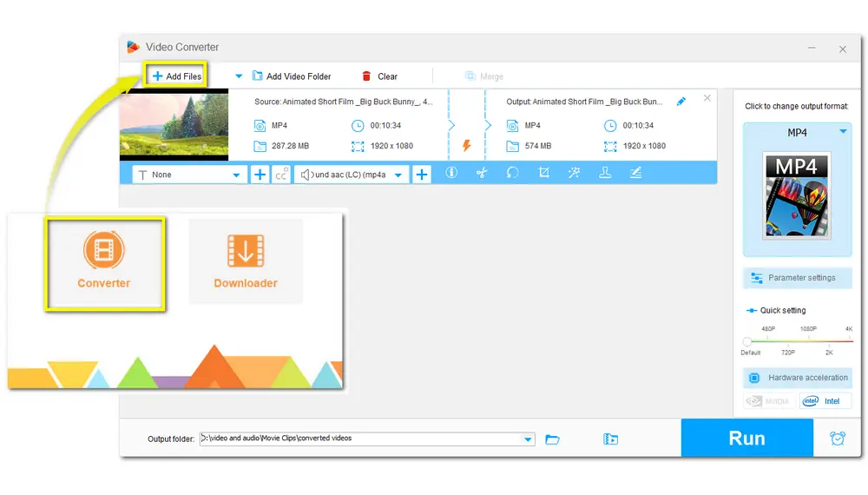Viewport: 868px width, 495px height.
Task: Remove the Big Buck Bunny file row
Action: pos(707,98)
